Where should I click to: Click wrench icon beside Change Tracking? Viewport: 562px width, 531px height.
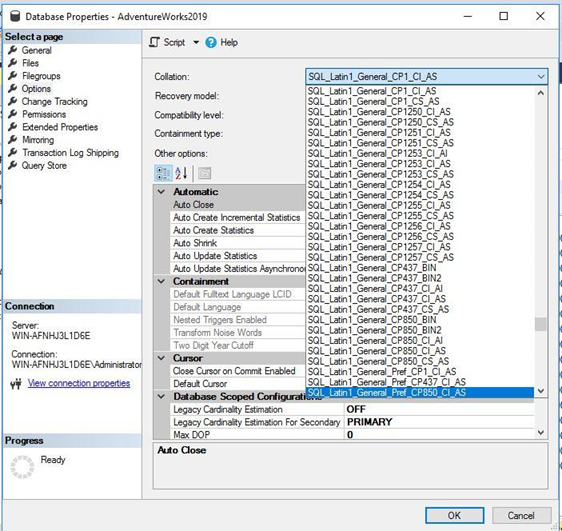pos(13,101)
